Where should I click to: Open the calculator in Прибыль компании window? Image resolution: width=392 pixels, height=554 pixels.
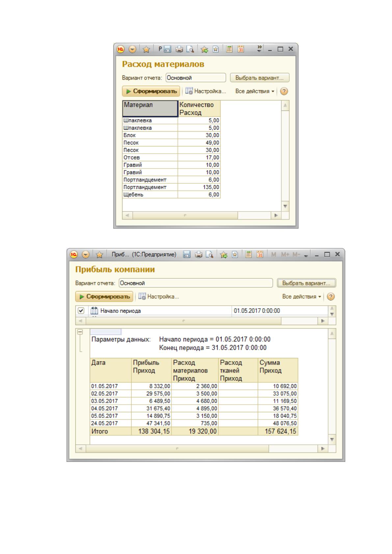[249, 254]
